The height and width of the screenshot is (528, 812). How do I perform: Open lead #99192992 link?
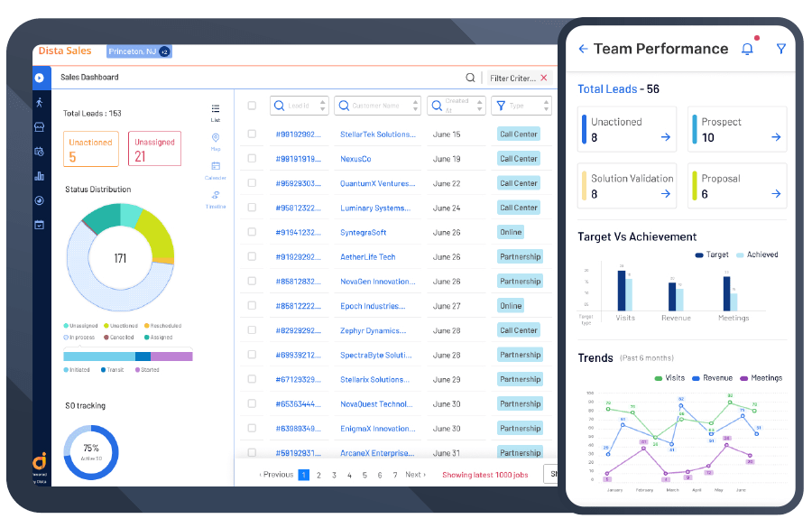click(x=299, y=134)
